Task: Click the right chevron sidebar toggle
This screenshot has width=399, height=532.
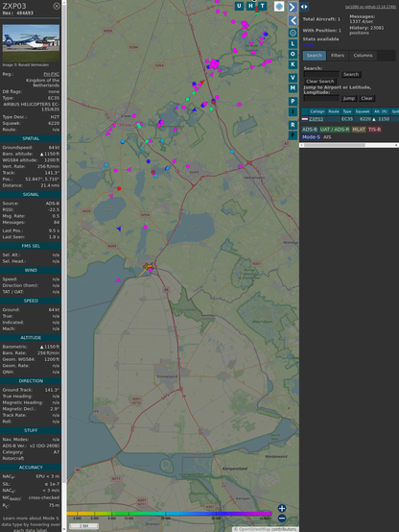Action: (293, 7)
